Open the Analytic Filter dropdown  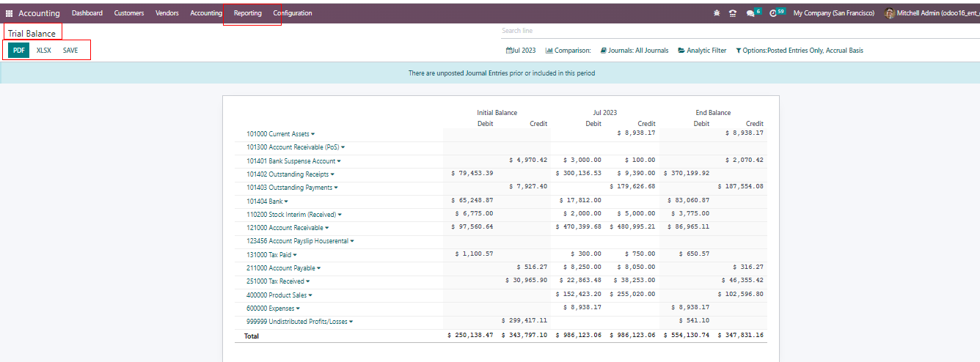(702, 51)
